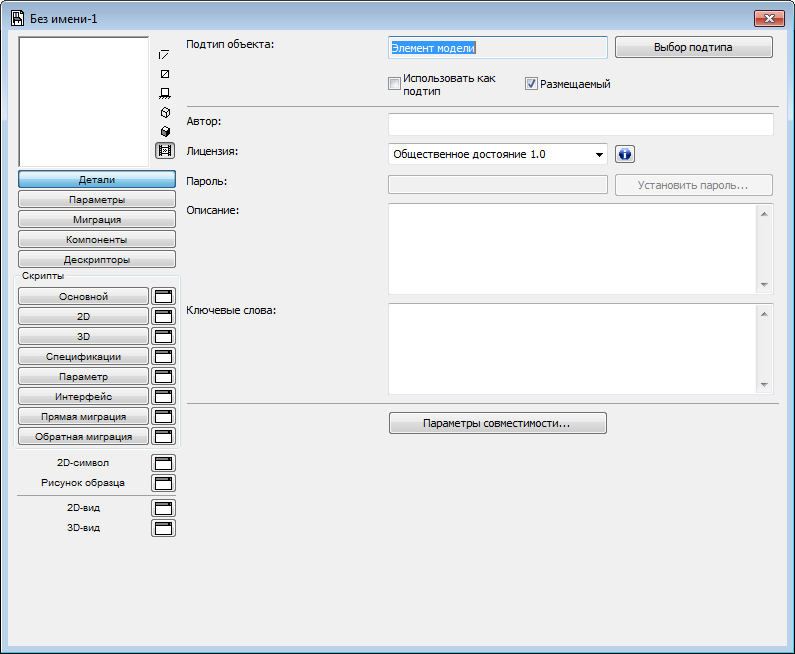Click Установить пароль button
The image size is (795, 654).
694,185
